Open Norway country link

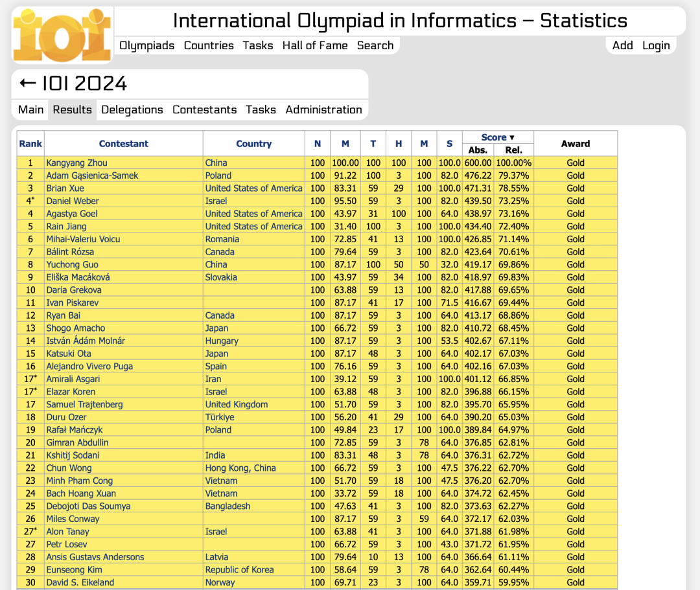click(220, 582)
